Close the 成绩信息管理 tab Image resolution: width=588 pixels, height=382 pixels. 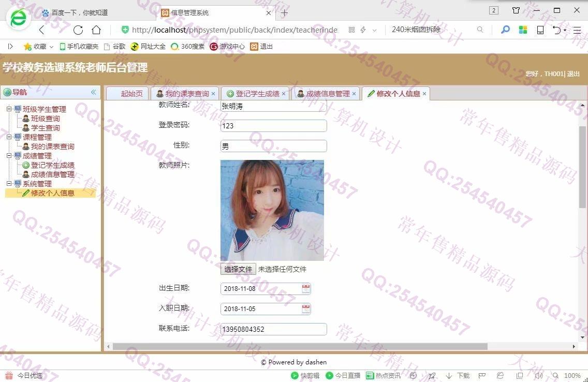tap(354, 94)
